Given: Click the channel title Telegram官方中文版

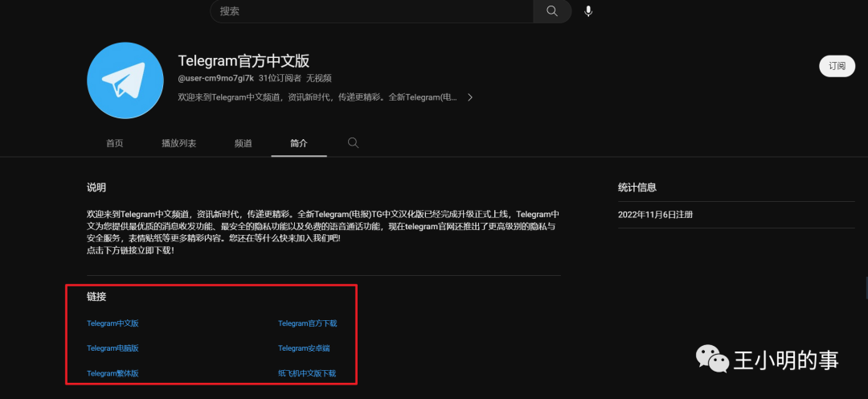Looking at the screenshot, I should (244, 60).
